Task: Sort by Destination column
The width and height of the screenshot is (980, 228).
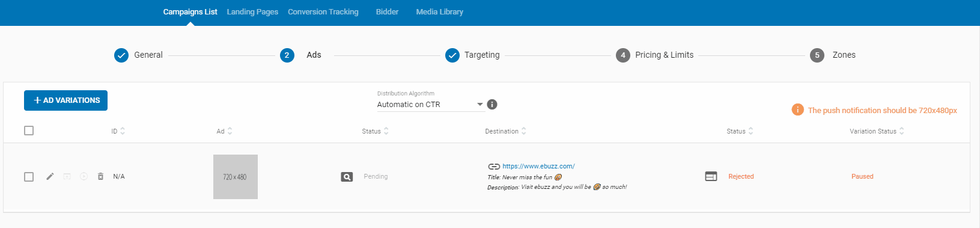Action: click(x=505, y=131)
